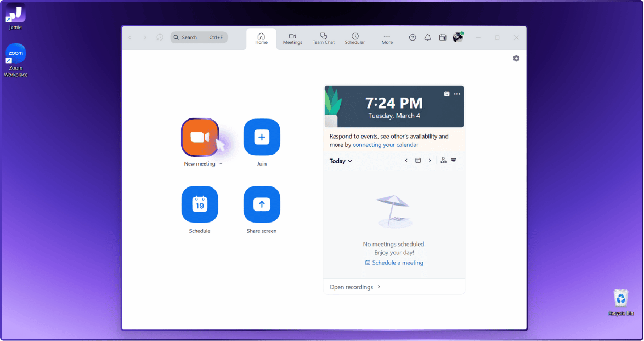644x341 pixels.
Task: Follow the connecting your calendar link
Action: click(386, 145)
